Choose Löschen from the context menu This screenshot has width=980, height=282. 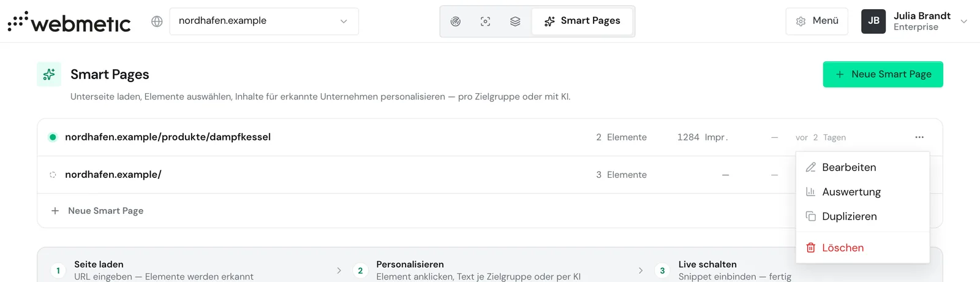coord(862,248)
